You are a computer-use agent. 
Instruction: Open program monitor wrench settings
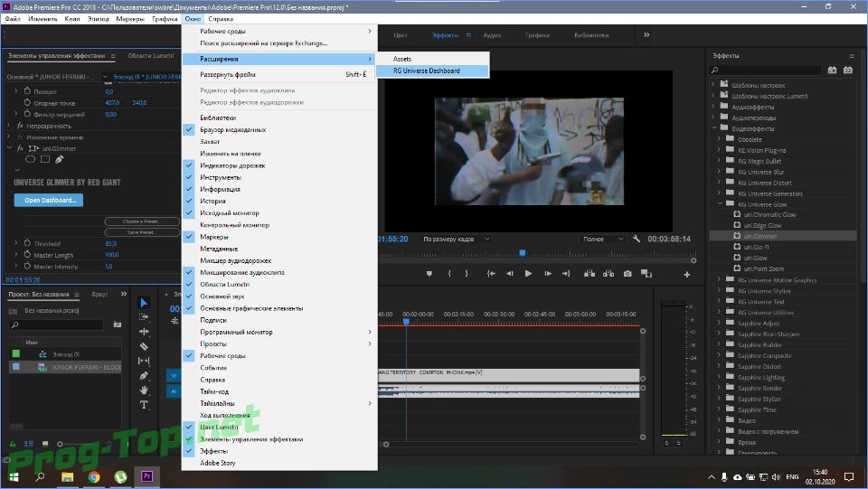[637, 239]
